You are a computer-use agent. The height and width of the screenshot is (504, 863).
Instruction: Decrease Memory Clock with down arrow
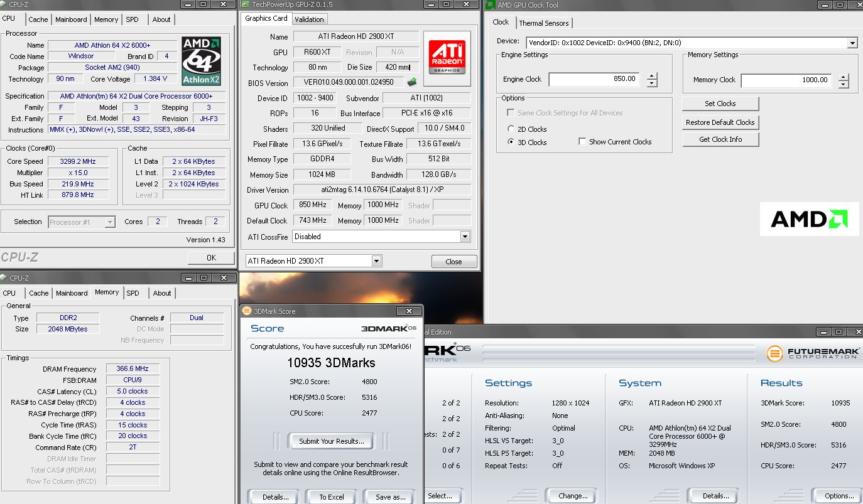pyautogui.click(x=844, y=84)
